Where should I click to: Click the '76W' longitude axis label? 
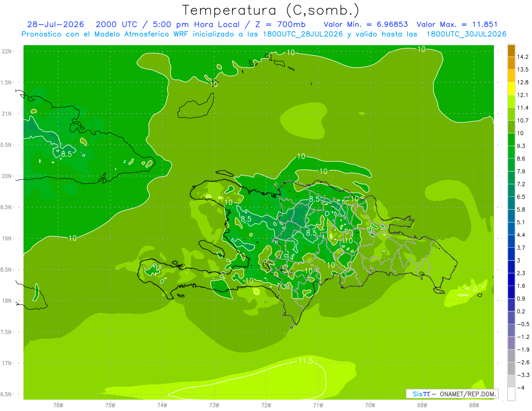coord(58,405)
